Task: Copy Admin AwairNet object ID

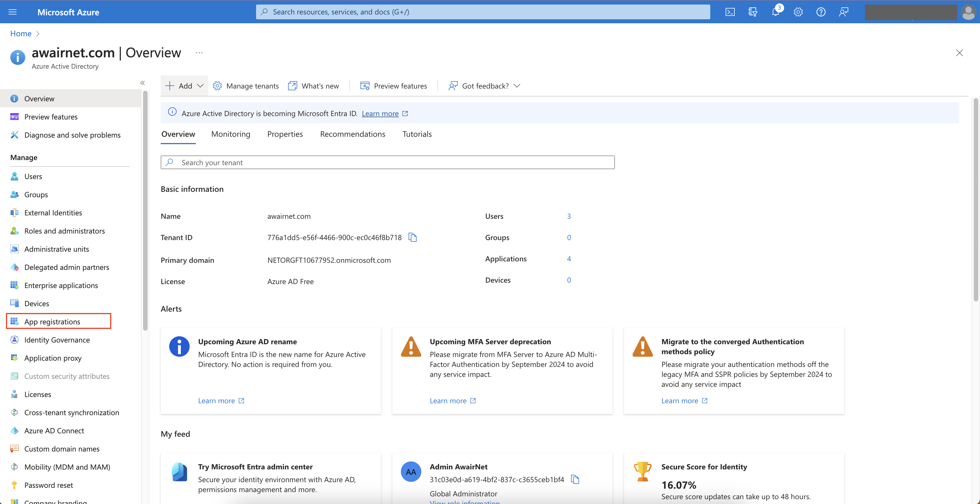Action: coord(575,479)
